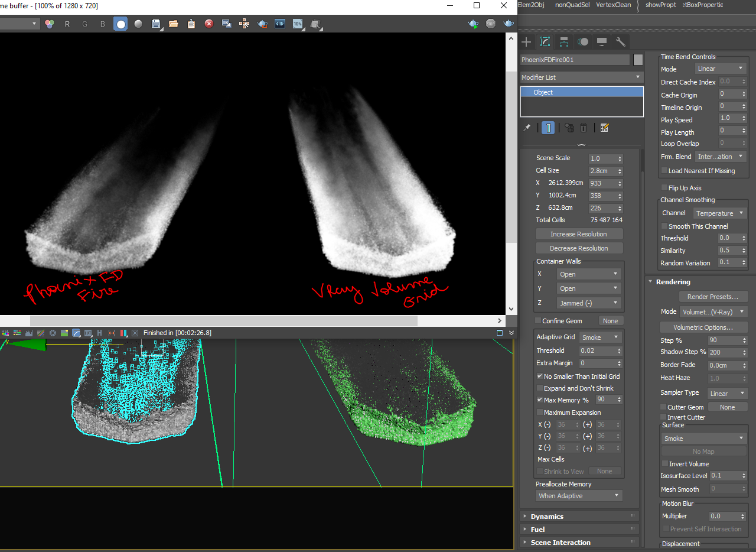Open the Motion panel tab
756x552 pixels.
click(x=583, y=41)
